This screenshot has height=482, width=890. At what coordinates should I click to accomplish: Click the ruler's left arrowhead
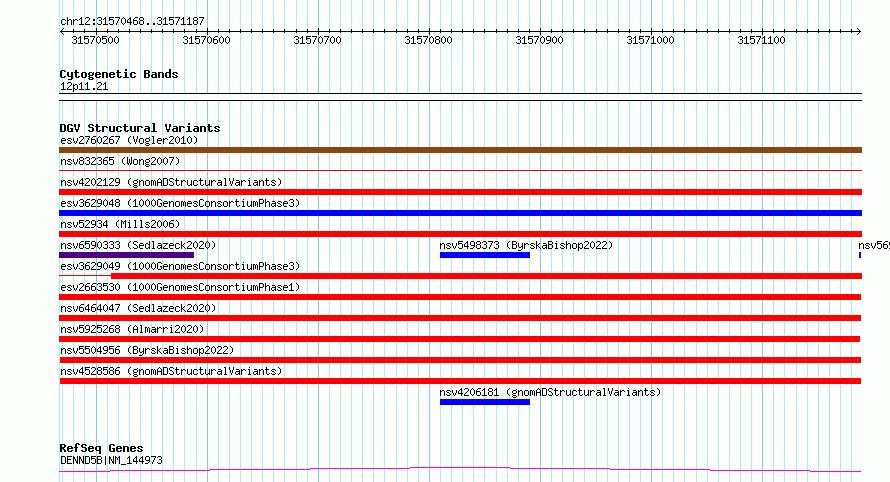[x=62, y=31]
